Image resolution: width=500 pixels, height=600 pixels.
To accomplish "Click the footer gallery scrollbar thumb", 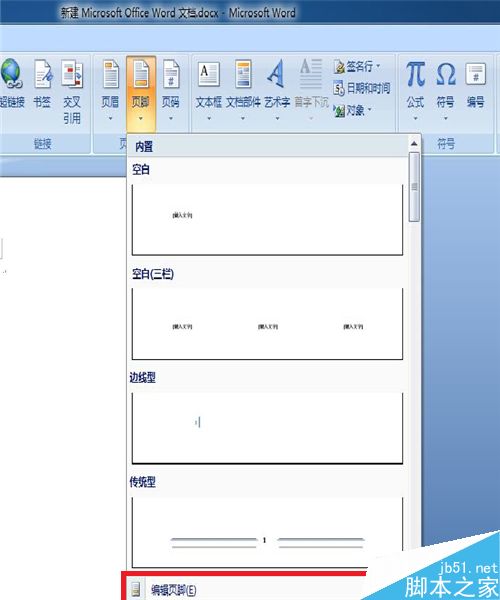I will click(x=414, y=187).
